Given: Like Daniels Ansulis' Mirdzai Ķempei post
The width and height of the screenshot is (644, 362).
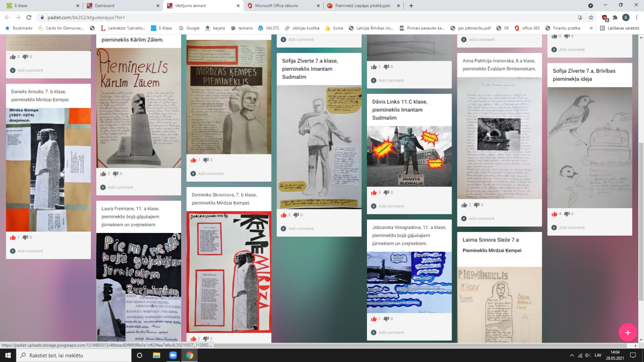Looking at the screenshot, I should click(13, 237).
